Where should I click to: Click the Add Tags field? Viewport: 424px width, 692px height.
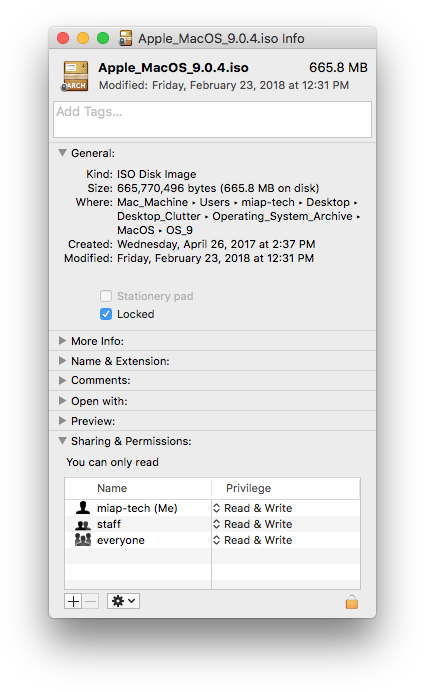tap(212, 119)
